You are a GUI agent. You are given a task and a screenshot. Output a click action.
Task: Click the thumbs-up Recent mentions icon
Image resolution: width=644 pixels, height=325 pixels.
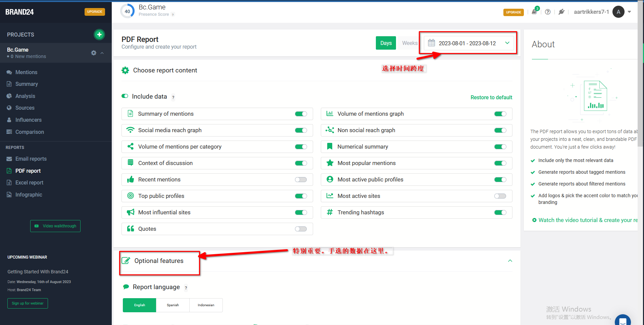(131, 179)
